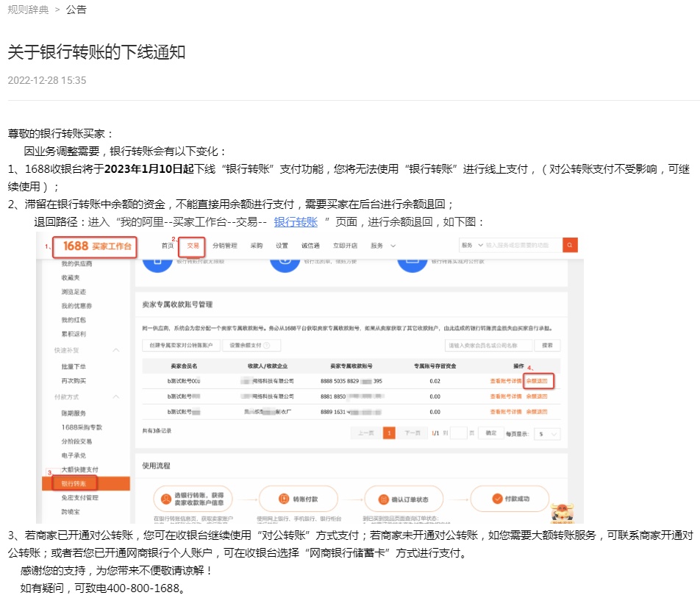The image size is (700, 598).
Task: Select 批量下单 in the sidebar
Action: pos(74,366)
